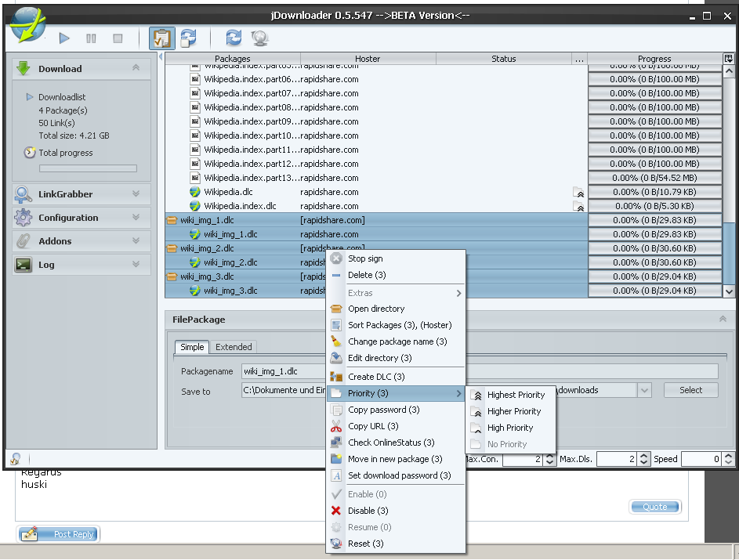Select Check OnlineStatus (3) in context menu
The image size is (739, 560).
click(391, 443)
